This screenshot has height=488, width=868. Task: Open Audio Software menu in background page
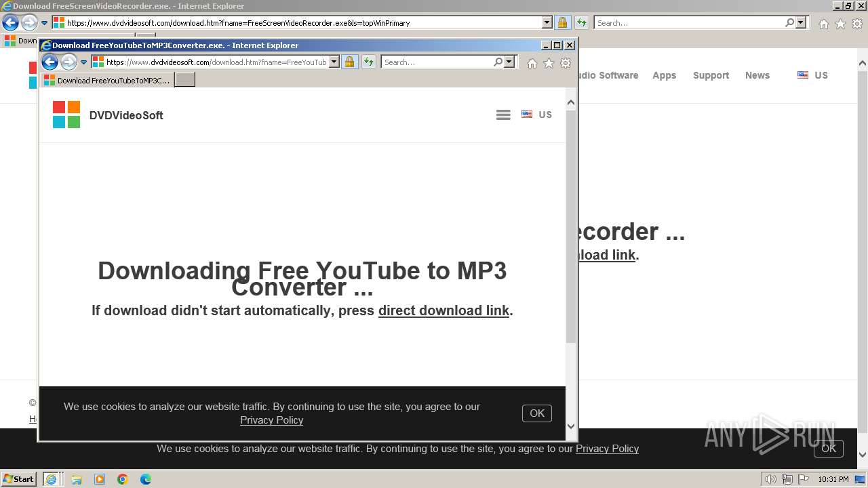[x=608, y=75]
